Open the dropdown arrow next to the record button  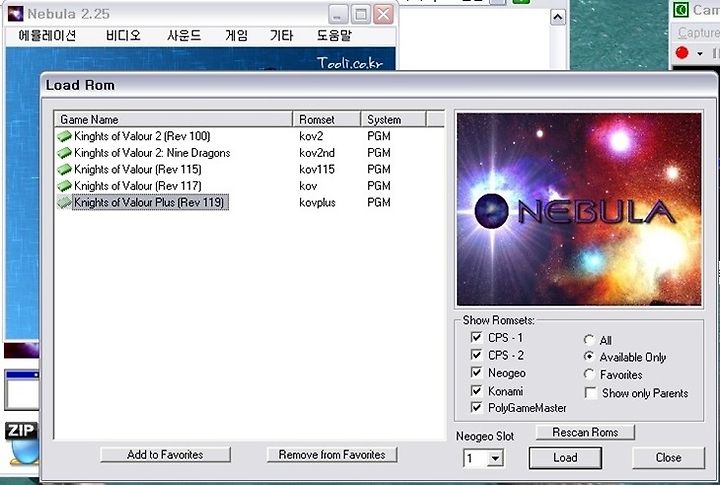[x=699, y=54]
